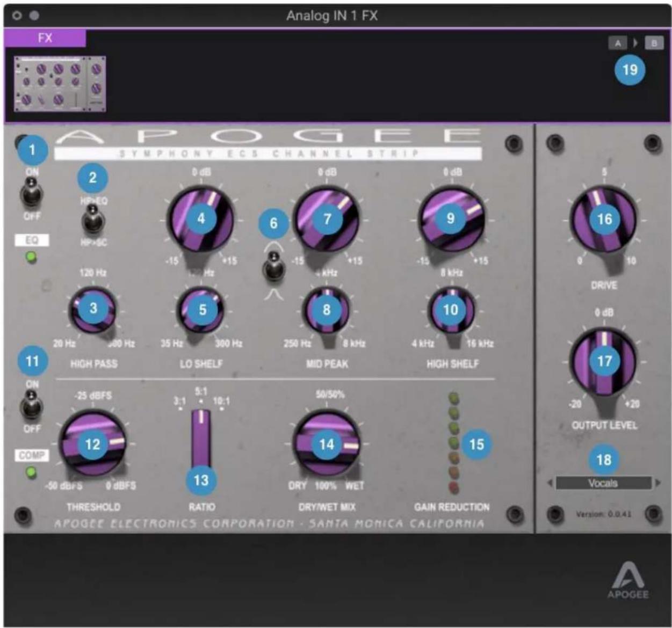Click the compressor Threshold knob

[92, 444]
